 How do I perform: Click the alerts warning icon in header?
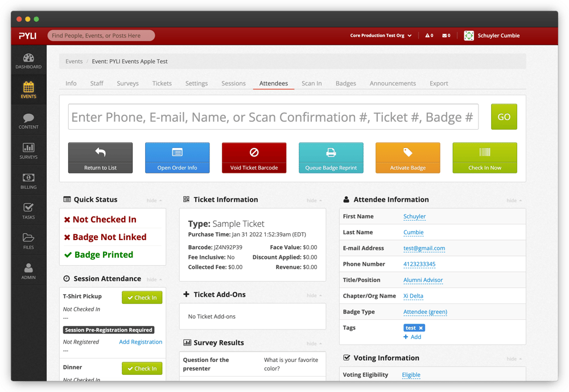click(428, 36)
